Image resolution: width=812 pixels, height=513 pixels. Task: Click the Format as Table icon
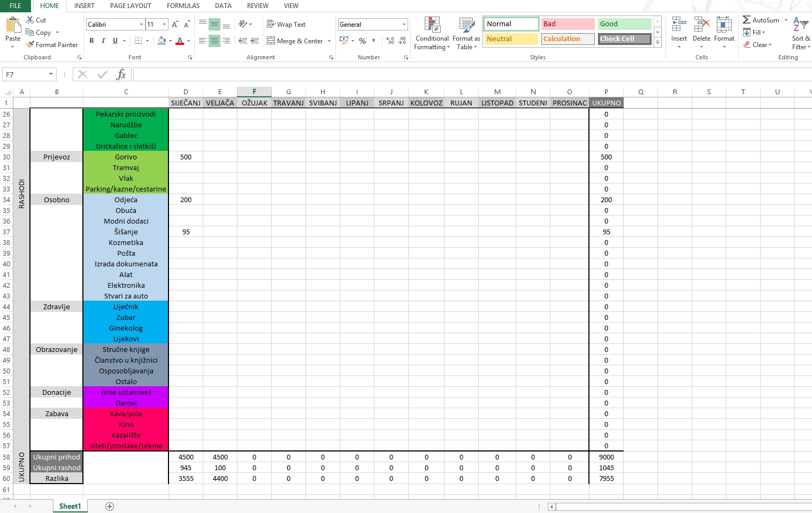pyautogui.click(x=465, y=33)
